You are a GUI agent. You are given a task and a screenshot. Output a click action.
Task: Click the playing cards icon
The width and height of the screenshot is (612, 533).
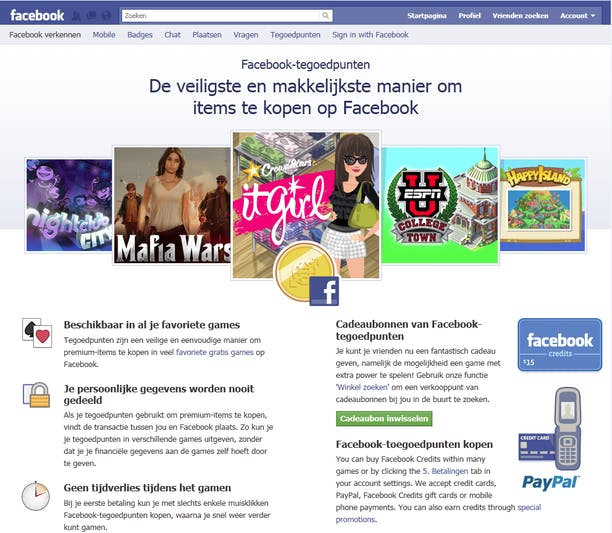point(37,332)
